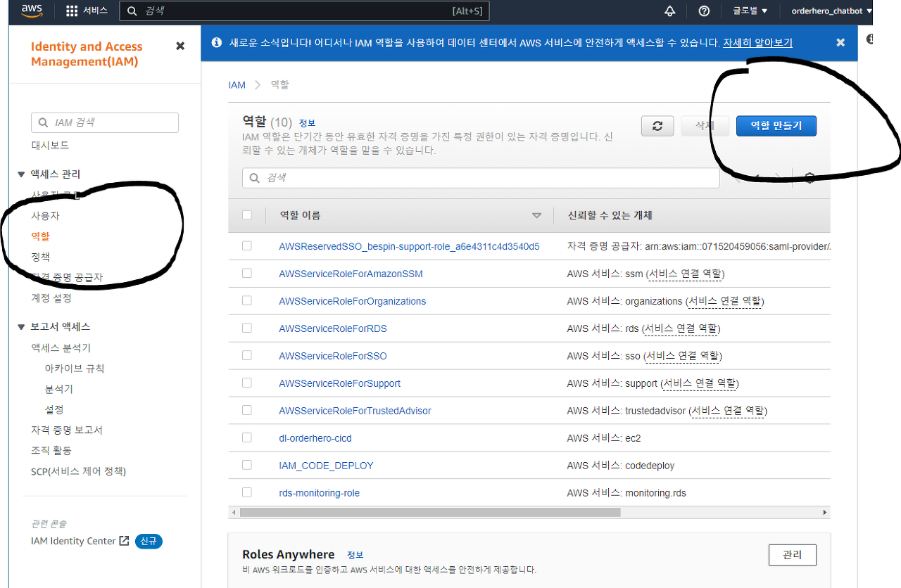Close the IAM navigation sidebar

coord(180,46)
